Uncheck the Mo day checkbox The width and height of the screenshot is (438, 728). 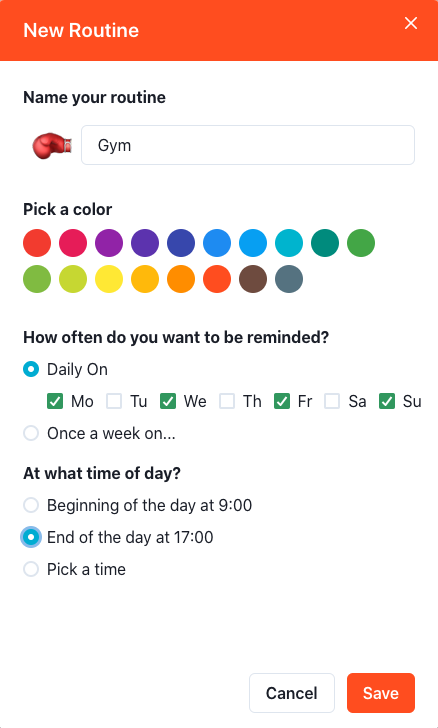pos(55,401)
